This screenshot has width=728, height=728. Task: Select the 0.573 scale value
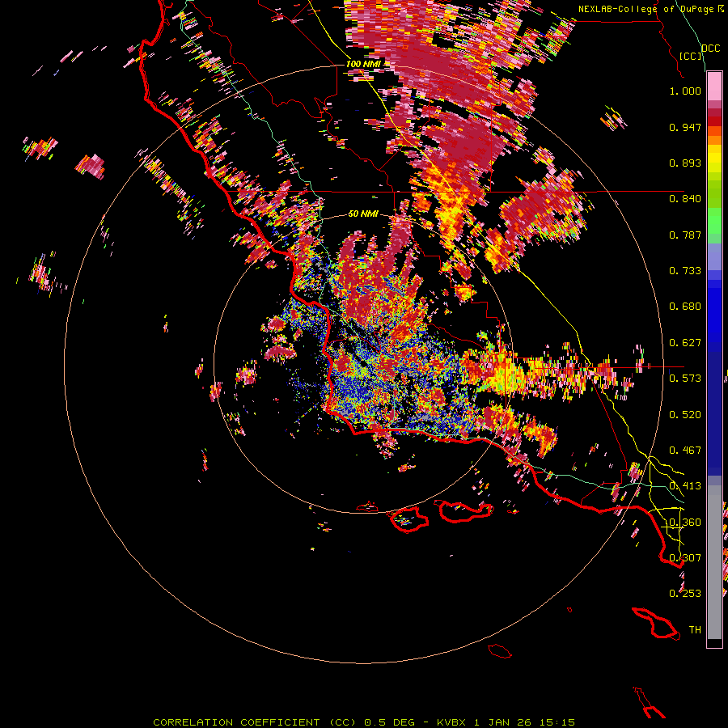click(685, 379)
